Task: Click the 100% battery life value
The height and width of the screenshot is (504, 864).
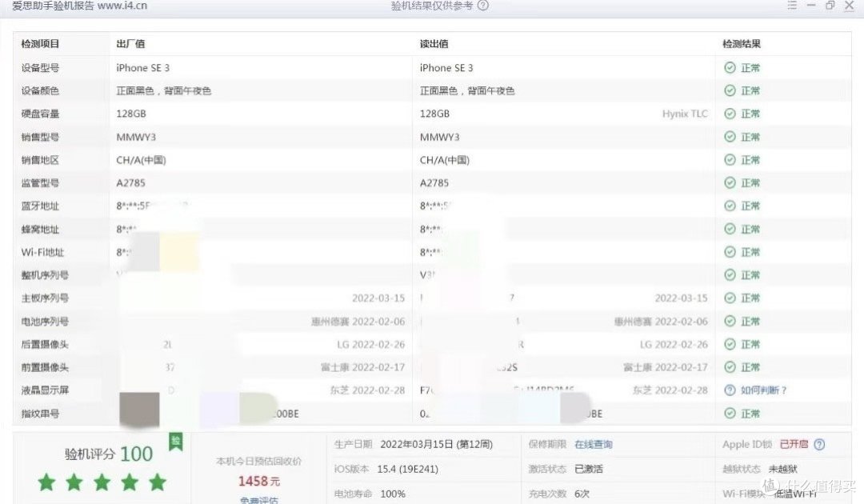Action: click(393, 494)
